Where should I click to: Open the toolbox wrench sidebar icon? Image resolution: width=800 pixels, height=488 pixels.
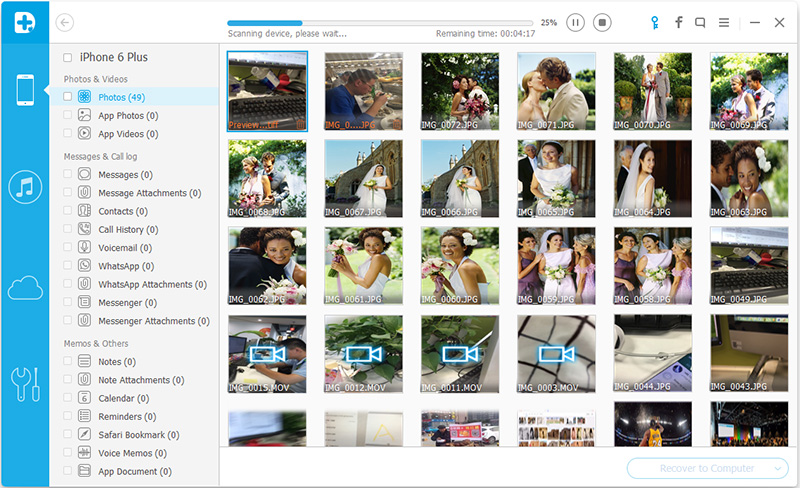pos(25,383)
